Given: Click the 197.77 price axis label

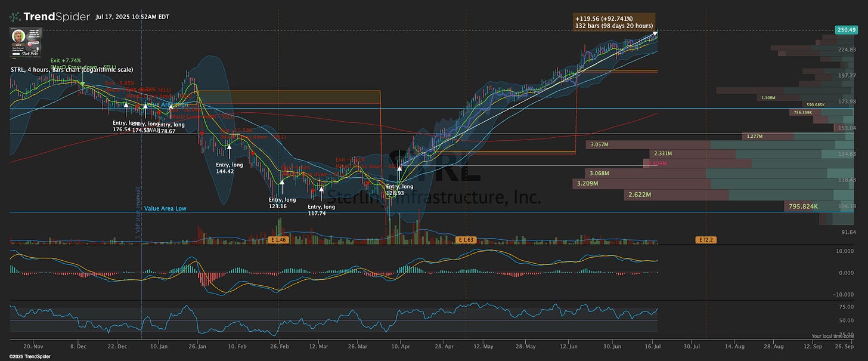Looking at the screenshot, I should (x=847, y=76).
